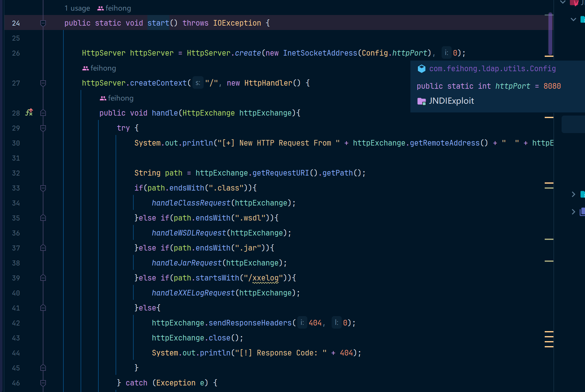Screen dimensions: 585x392
Task: Click the InetSocketAddress constructor on line 26
Action: click(320, 53)
